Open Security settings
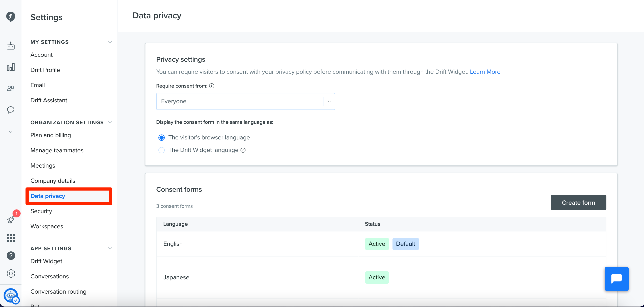The height and width of the screenshot is (307, 644). point(41,211)
